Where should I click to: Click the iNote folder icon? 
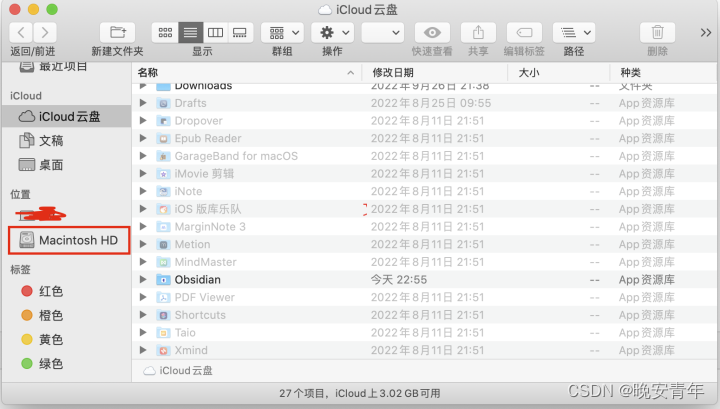(163, 191)
